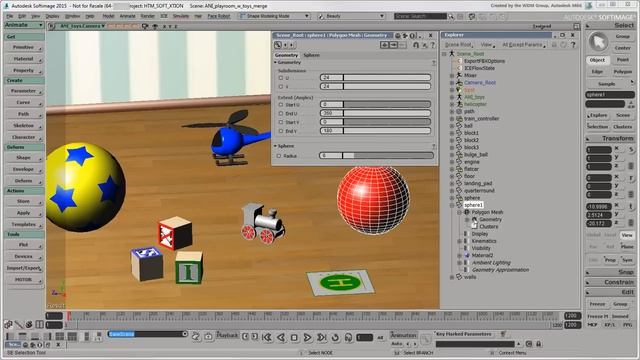Expand the walls node in Explorer
This screenshot has height=360, width=640.
tap(452, 277)
